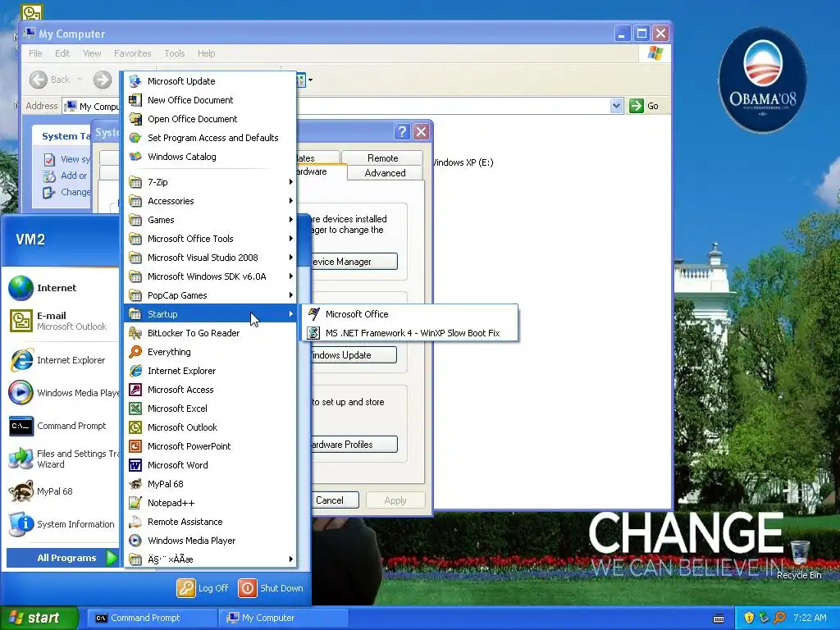Screen dimensions: 840x630
Task: Open the File menu in My Computer
Action: pos(35,53)
